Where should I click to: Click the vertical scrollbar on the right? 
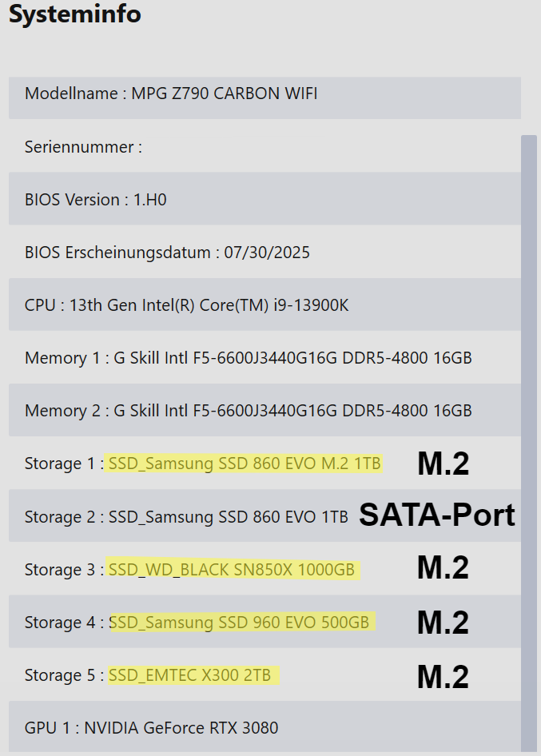(529, 440)
